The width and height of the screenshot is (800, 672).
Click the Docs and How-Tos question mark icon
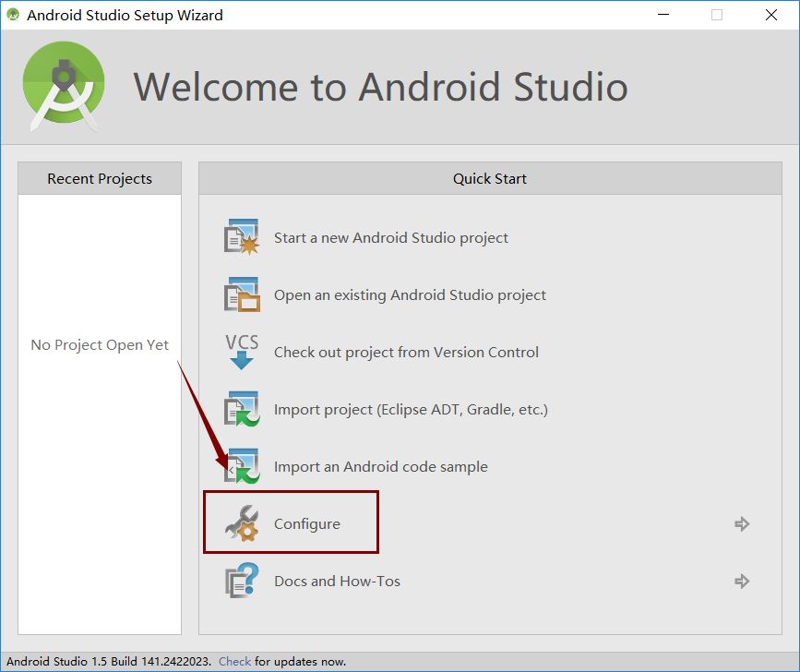coord(242,581)
